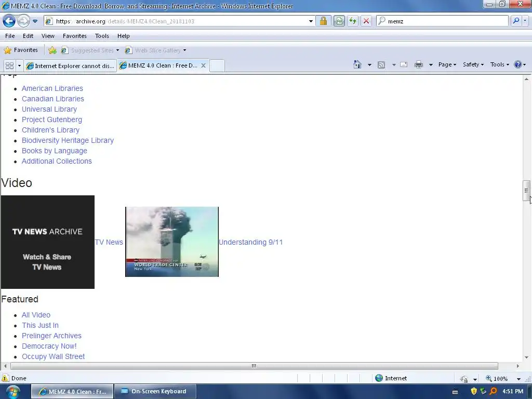
Task: Click the status bar warning icon
Action: pyautogui.click(x=5, y=378)
